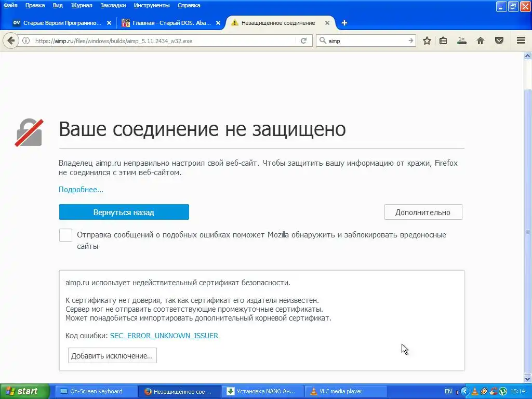532x399 pixels.
Task: Switch to VLC media player taskbar item
Action: click(x=345, y=391)
